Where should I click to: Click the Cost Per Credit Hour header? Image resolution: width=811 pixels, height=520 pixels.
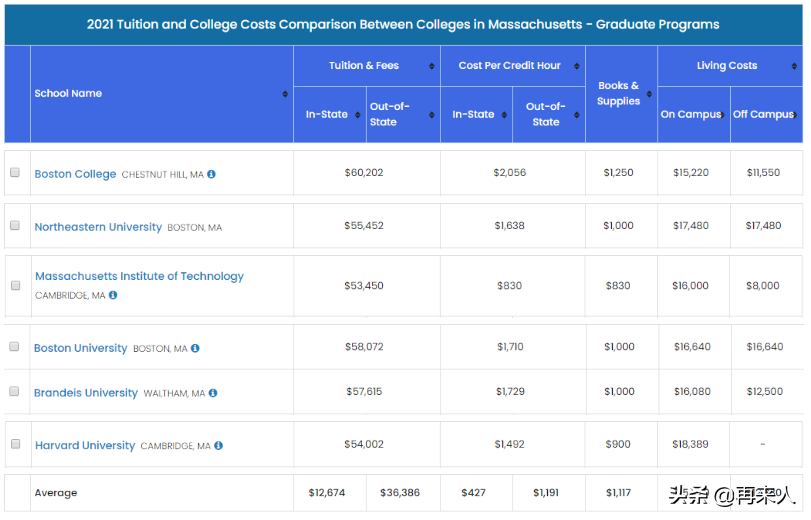(x=510, y=66)
